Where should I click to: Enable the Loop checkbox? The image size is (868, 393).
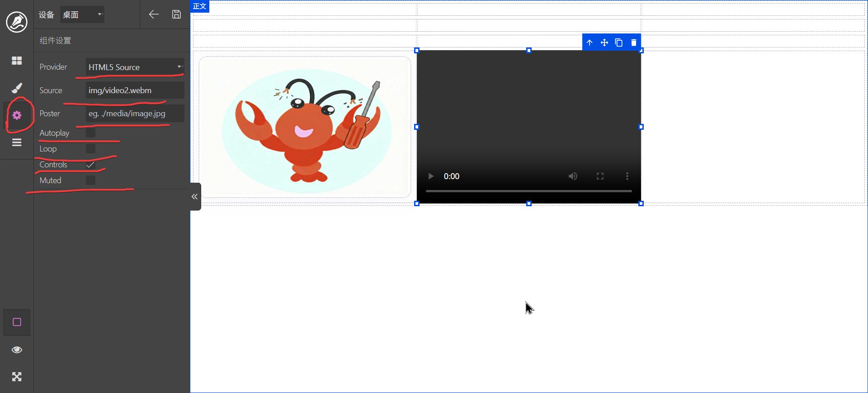(90, 149)
